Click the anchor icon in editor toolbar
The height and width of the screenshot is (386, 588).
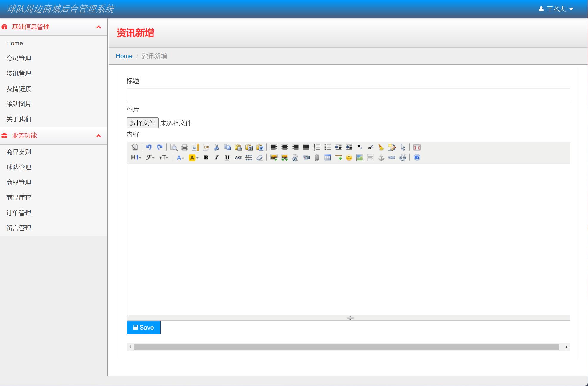381,158
